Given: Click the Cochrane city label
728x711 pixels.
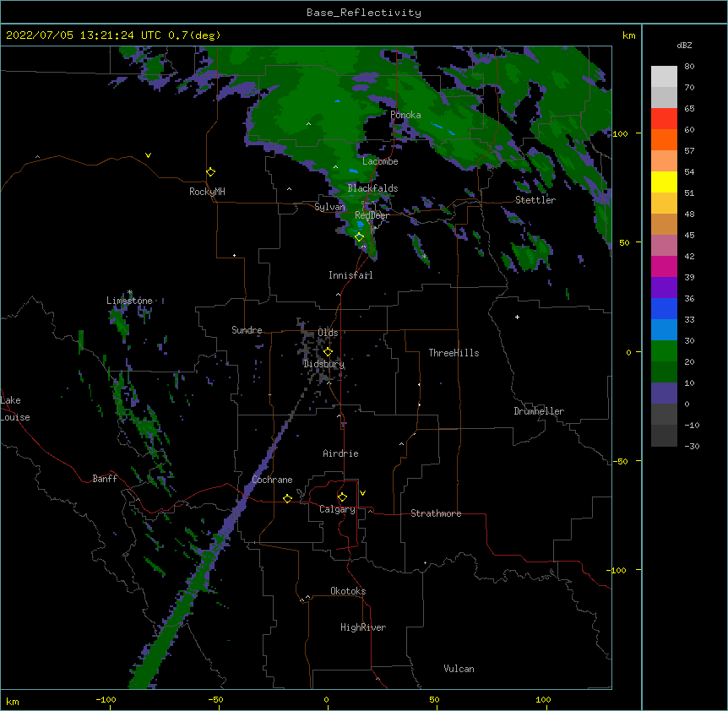Looking at the screenshot, I should (272, 480).
